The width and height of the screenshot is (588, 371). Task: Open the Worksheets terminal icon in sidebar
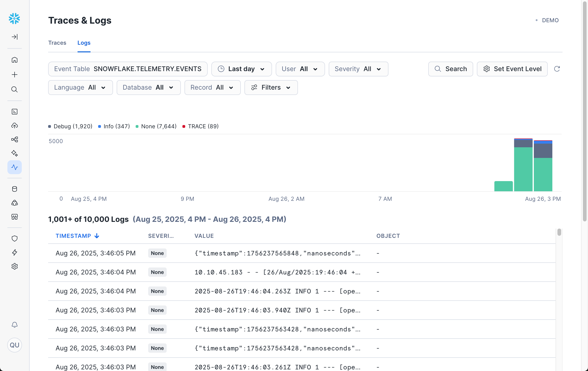click(15, 112)
